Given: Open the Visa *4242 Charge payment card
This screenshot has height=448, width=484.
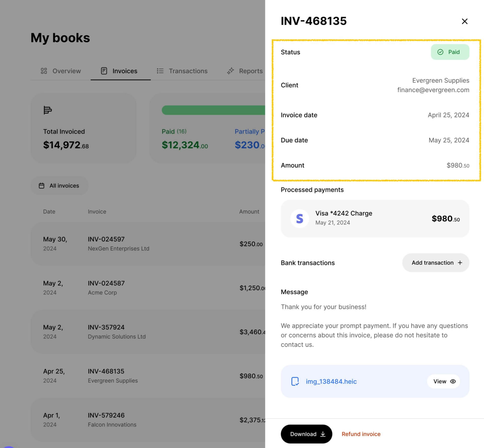Looking at the screenshot, I should pyautogui.click(x=375, y=218).
